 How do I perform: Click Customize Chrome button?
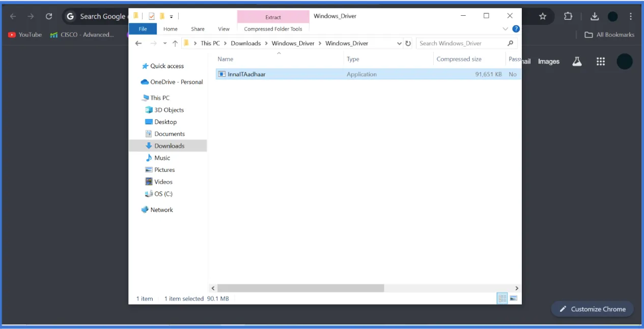[592, 309]
